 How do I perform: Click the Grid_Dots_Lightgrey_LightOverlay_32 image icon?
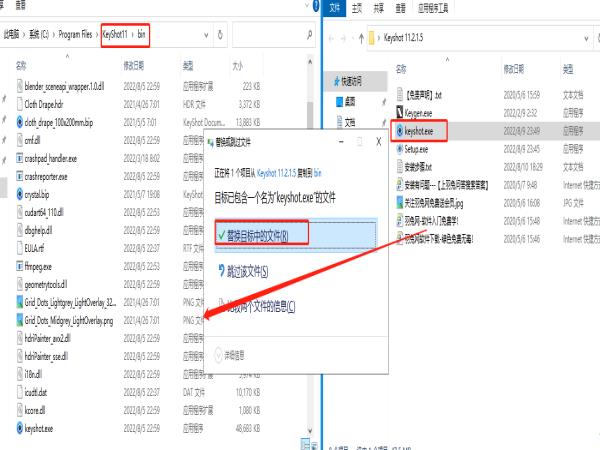[20, 302]
